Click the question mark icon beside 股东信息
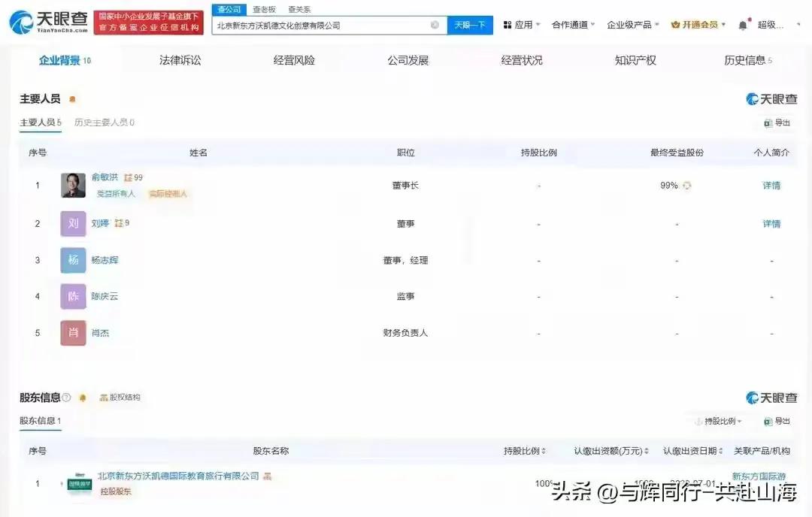The image size is (812, 517). (66, 398)
